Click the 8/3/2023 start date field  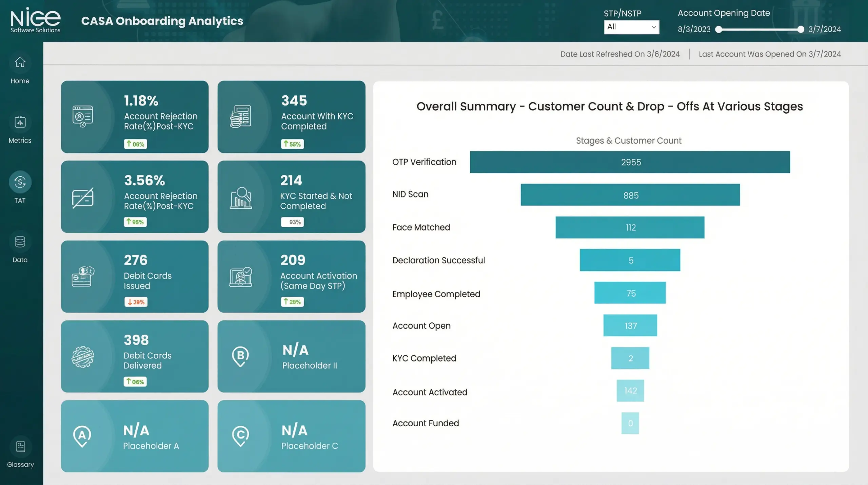coord(694,30)
